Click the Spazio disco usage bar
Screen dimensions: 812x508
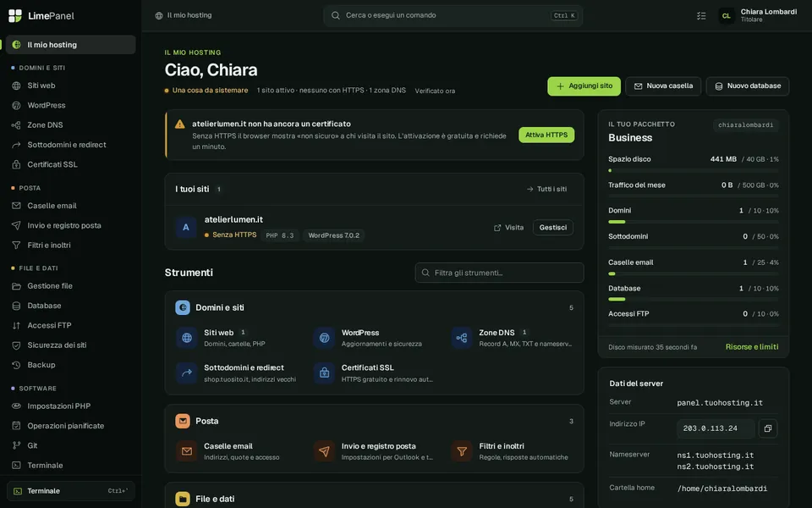(694, 170)
